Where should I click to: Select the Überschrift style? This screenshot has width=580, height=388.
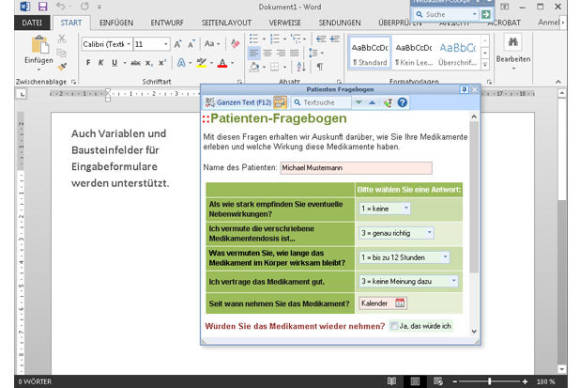point(458,54)
